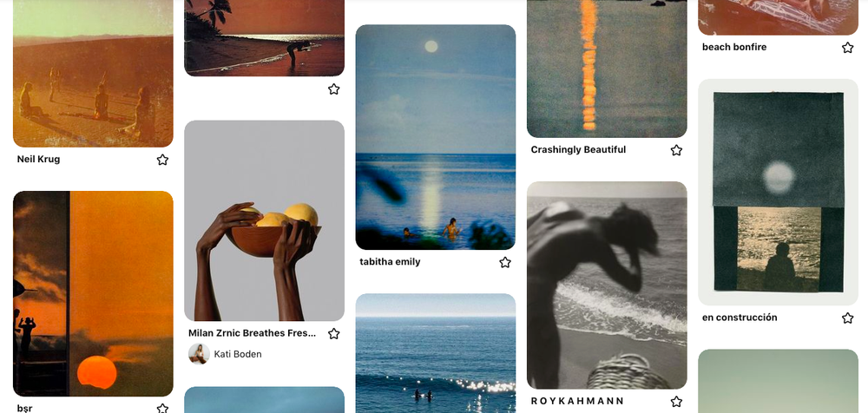Open the desert yoga group photo
Viewport: 868px width, 413px height.
pyautogui.click(x=93, y=74)
